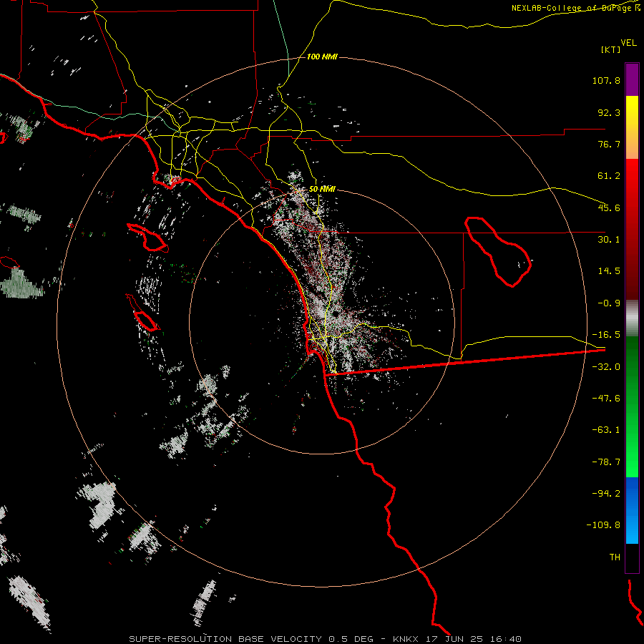Click the yellow-orange segment of the color bar

click(x=632, y=127)
